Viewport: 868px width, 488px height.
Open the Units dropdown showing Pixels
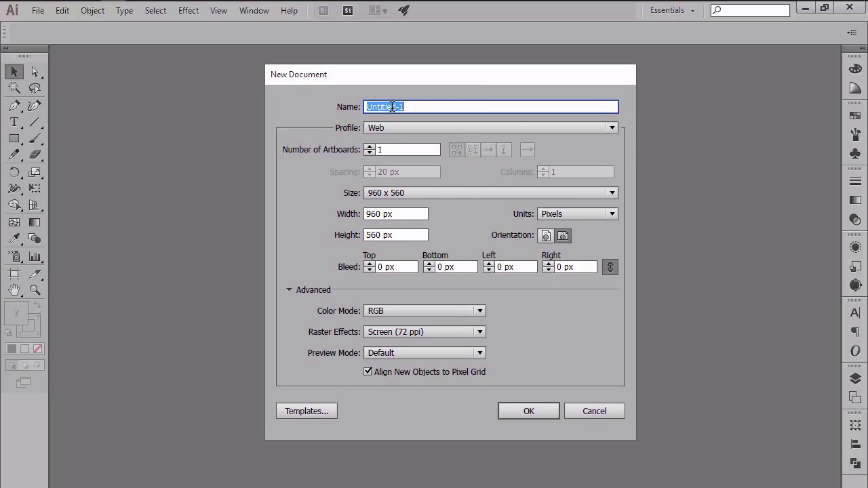(x=577, y=213)
